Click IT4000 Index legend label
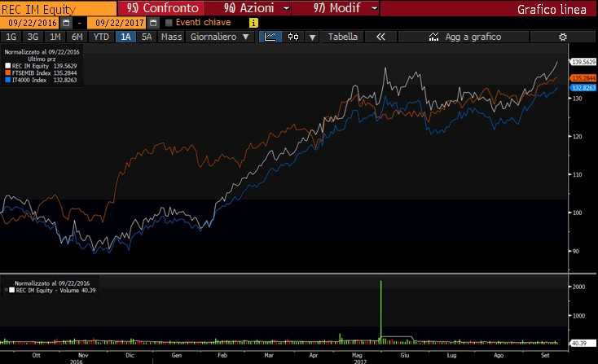This screenshot has height=364, width=598. (29, 80)
